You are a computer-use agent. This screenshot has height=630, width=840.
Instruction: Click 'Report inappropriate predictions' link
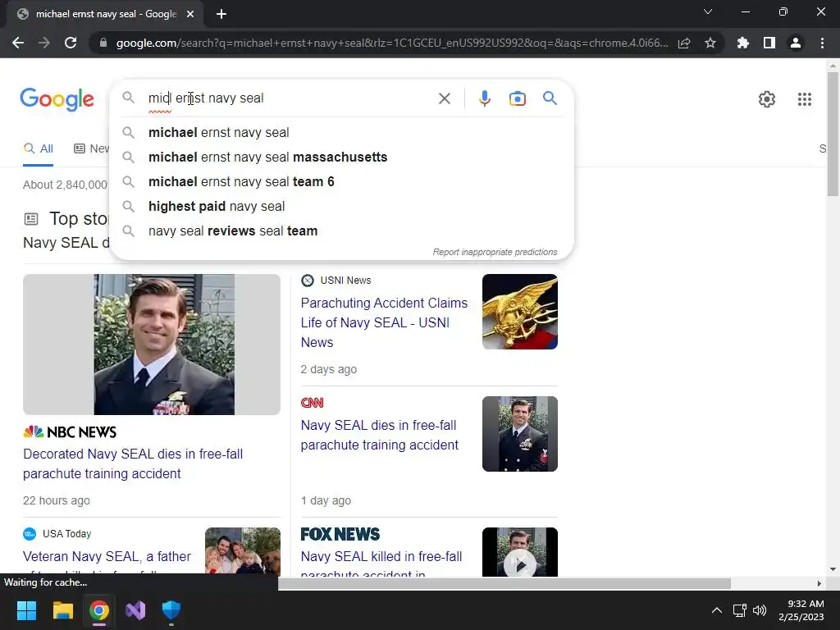(495, 252)
